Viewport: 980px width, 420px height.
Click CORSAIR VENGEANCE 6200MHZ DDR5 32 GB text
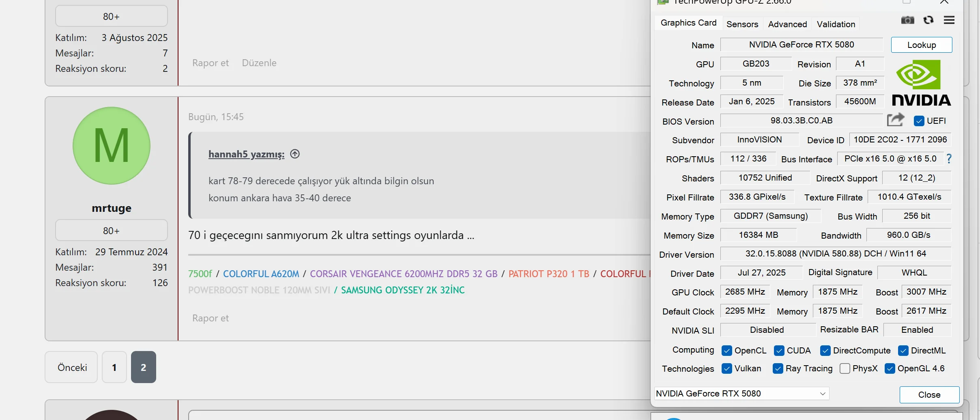click(x=404, y=274)
